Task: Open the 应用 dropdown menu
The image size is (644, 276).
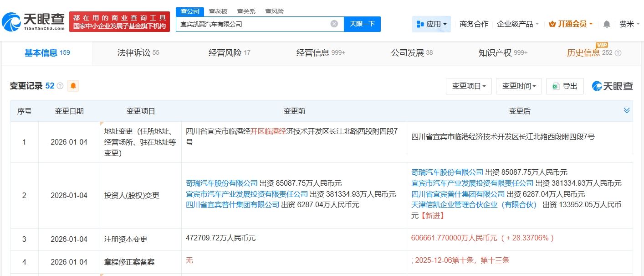Action: coord(431,24)
